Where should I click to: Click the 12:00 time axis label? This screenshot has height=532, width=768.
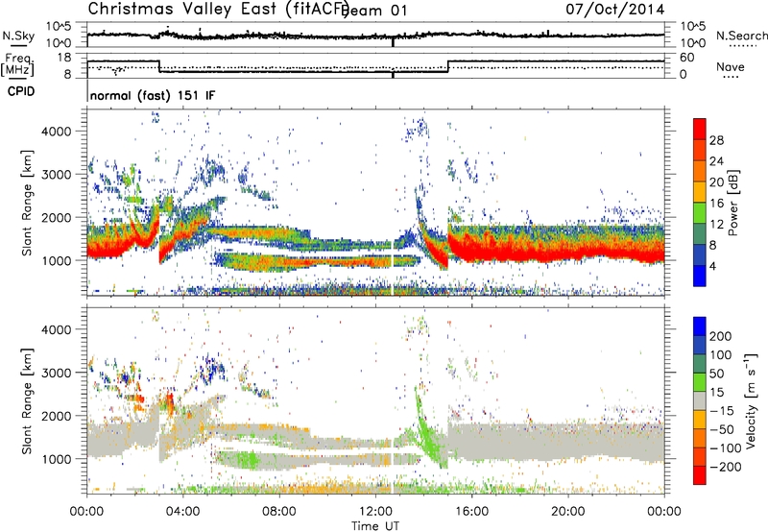click(375, 512)
